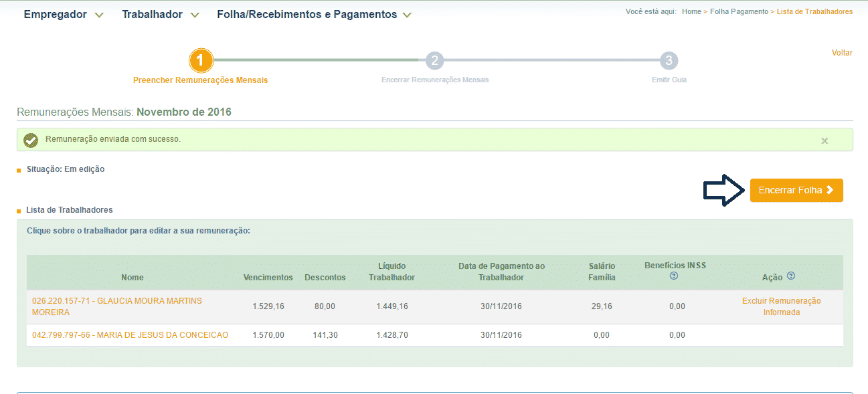
Task: Click the Vencimentos column header
Action: coord(268,277)
